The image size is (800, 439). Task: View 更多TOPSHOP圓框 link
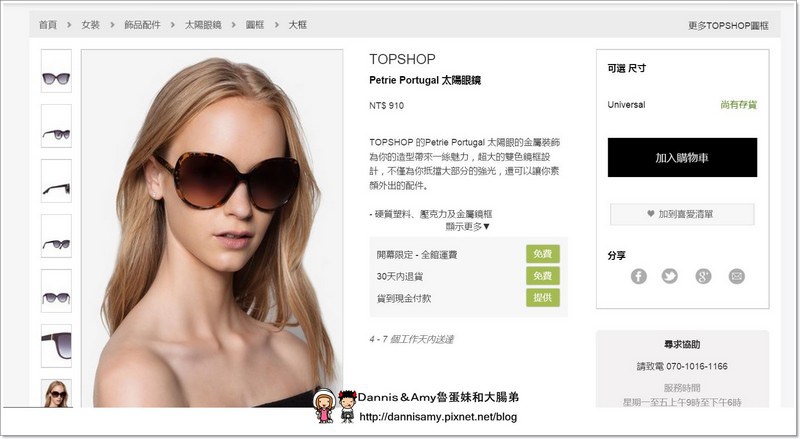(728, 26)
